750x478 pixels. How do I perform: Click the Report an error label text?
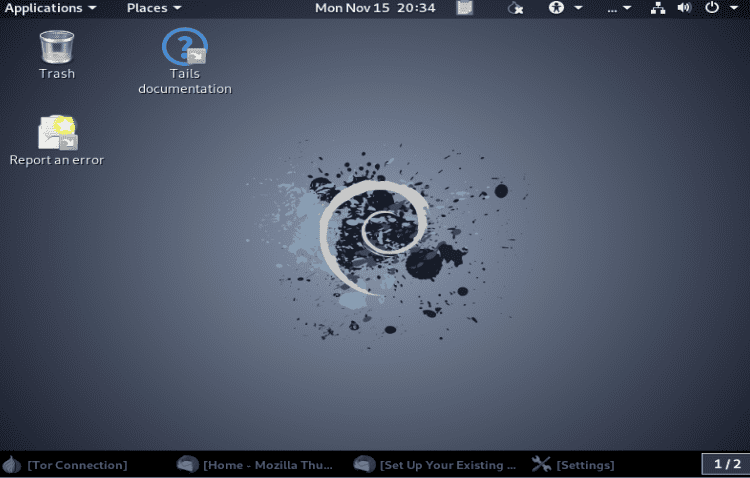pos(57,160)
